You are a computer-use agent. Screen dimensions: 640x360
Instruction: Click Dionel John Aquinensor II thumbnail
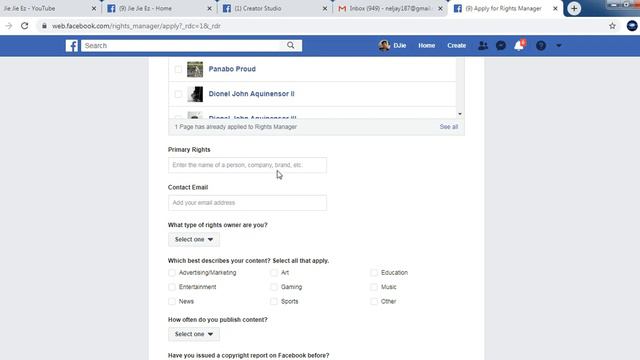click(195, 94)
